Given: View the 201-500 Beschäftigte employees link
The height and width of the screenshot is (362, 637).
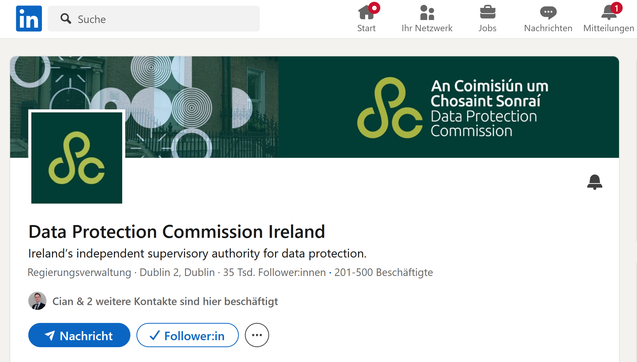Looking at the screenshot, I should click(384, 272).
